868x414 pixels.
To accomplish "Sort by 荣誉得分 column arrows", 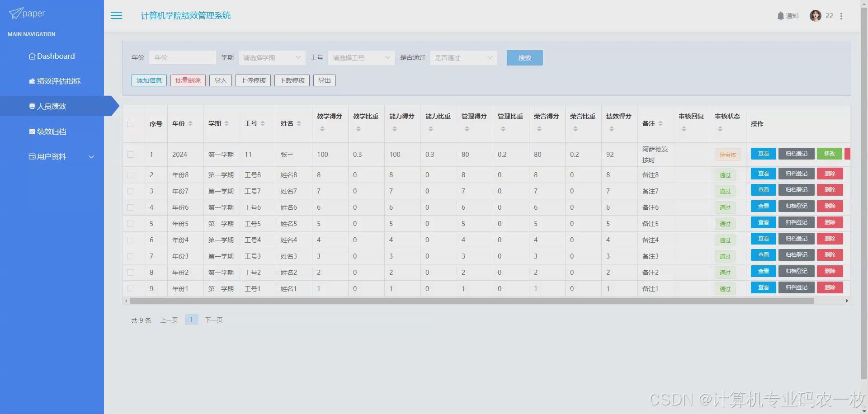I will click(539, 129).
